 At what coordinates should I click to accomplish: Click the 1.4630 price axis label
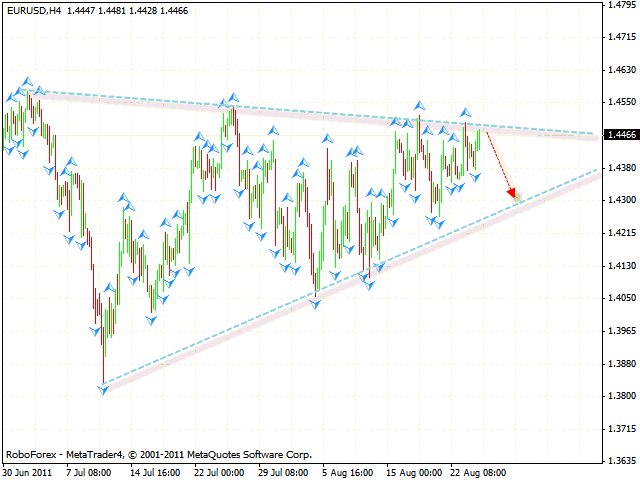(622, 70)
